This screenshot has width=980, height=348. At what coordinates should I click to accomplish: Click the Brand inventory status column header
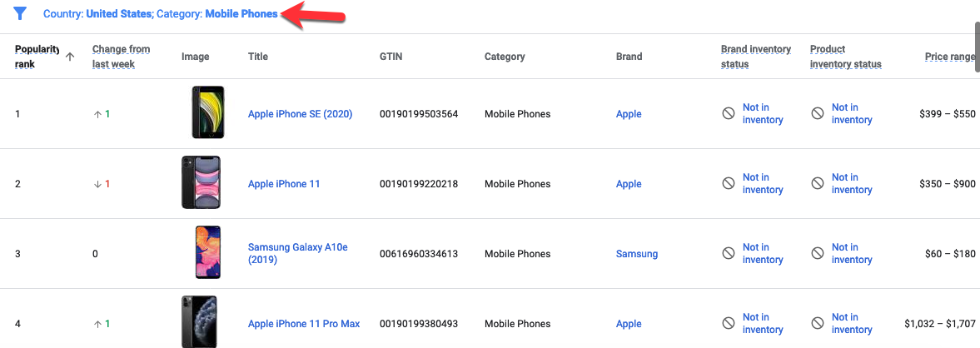(x=756, y=57)
